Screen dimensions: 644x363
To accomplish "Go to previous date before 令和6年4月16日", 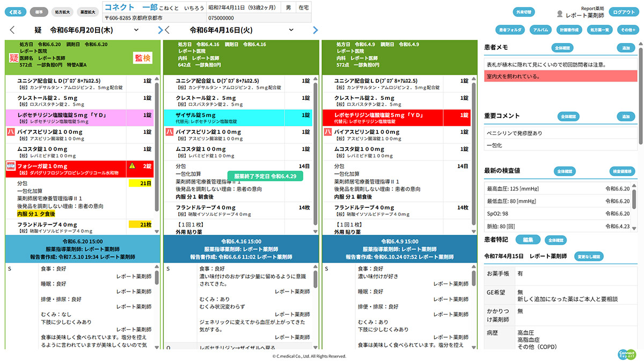I will click(167, 30).
